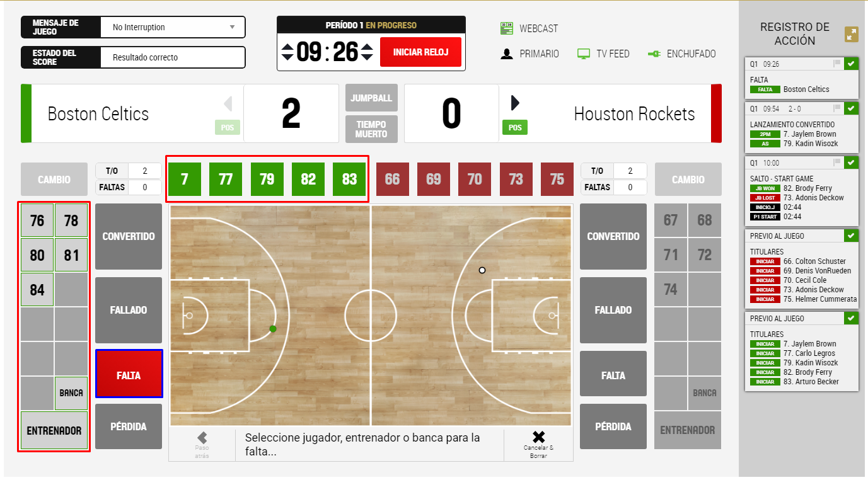Select Houston player number 75
Screen dimensions: 868x480
click(557, 180)
